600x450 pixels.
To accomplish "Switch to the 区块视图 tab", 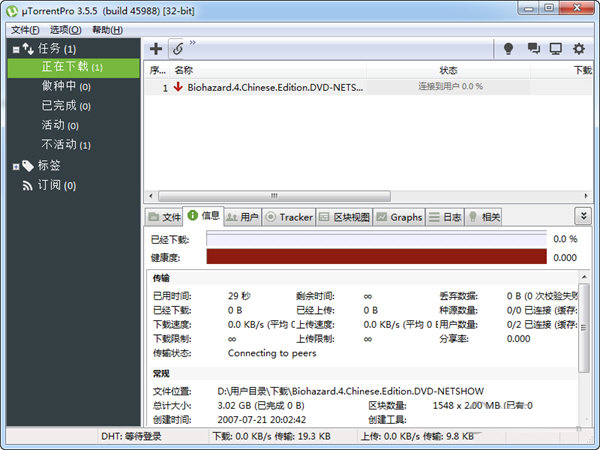I will (344, 217).
